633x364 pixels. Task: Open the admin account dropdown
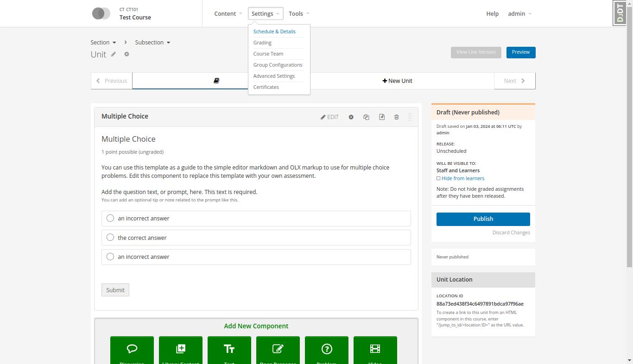[519, 13]
